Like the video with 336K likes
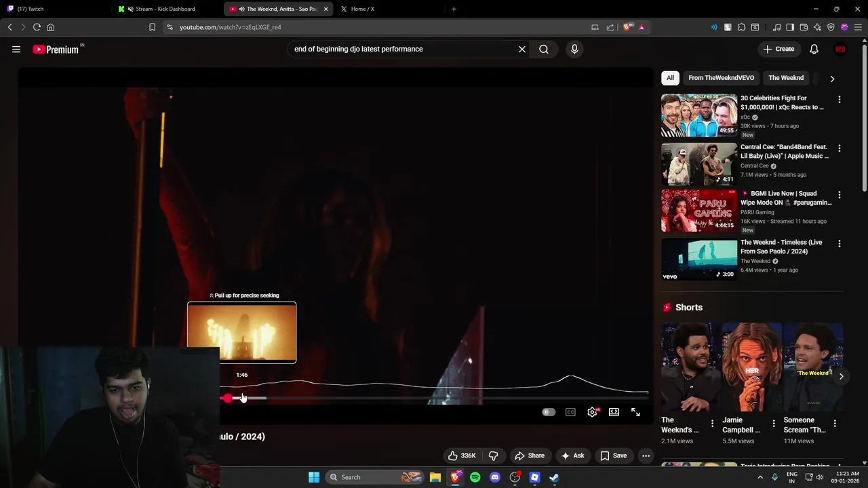Image resolution: width=868 pixels, height=488 pixels. point(461,455)
